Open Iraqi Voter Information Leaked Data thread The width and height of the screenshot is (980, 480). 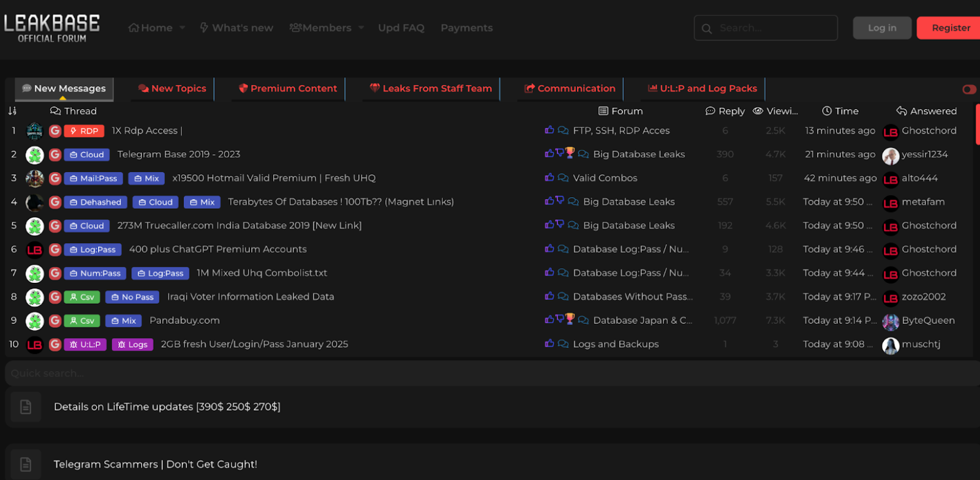click(x=251, y=296)
